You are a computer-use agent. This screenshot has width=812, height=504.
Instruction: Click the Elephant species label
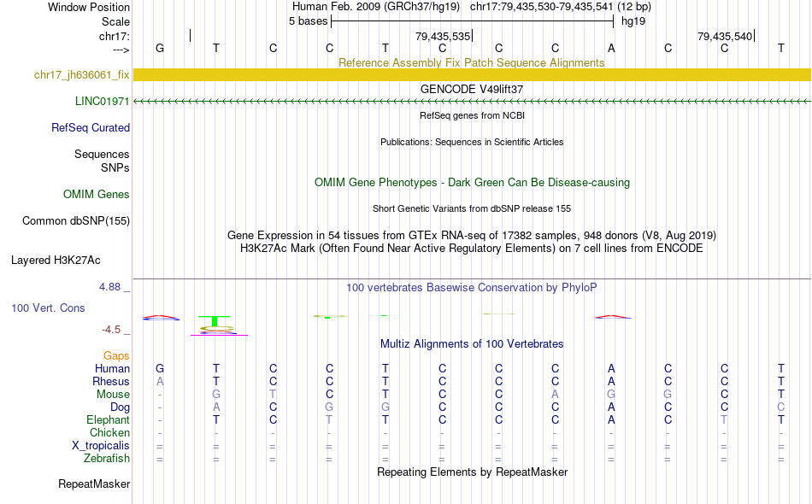coord(108,419)
